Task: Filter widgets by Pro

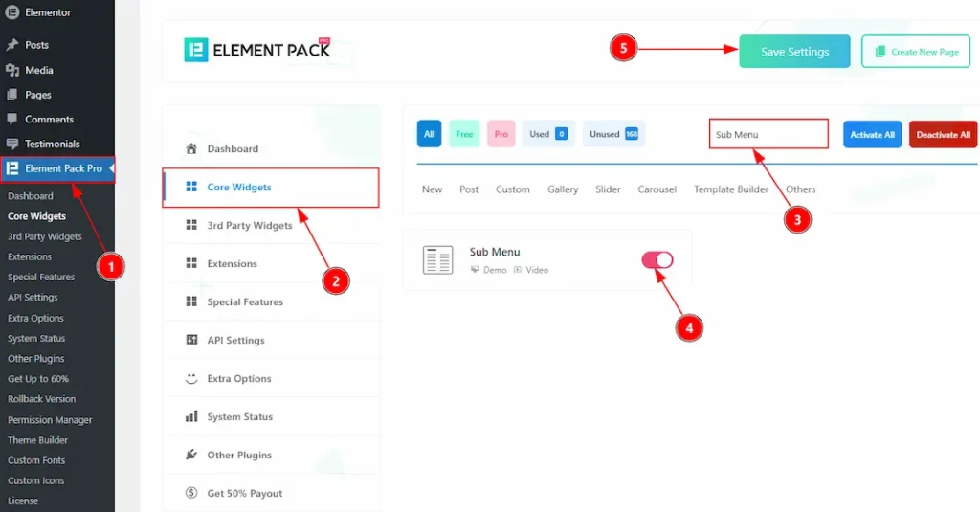Action: (x=501, y=134)
